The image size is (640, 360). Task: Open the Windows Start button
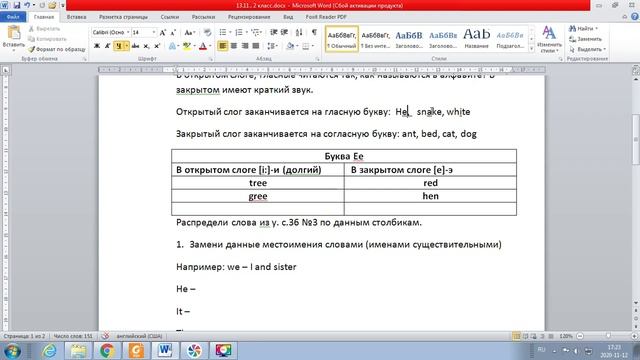tap(12, 351)
